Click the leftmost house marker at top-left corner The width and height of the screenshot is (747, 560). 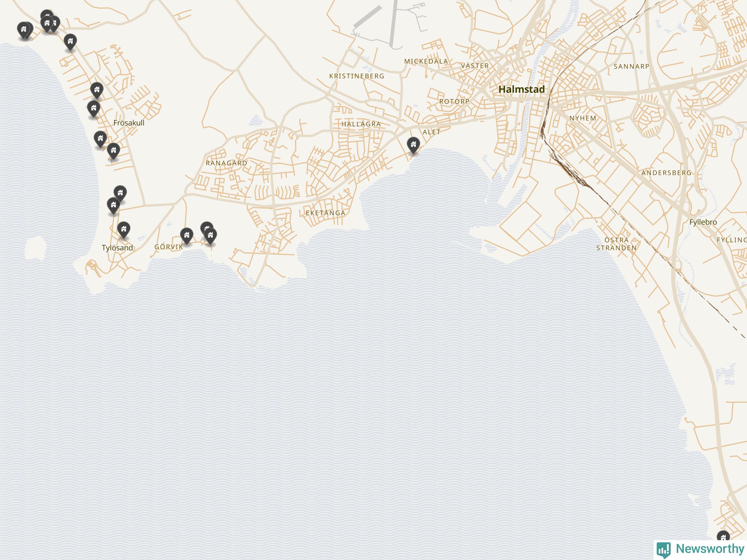coord(23,30)
